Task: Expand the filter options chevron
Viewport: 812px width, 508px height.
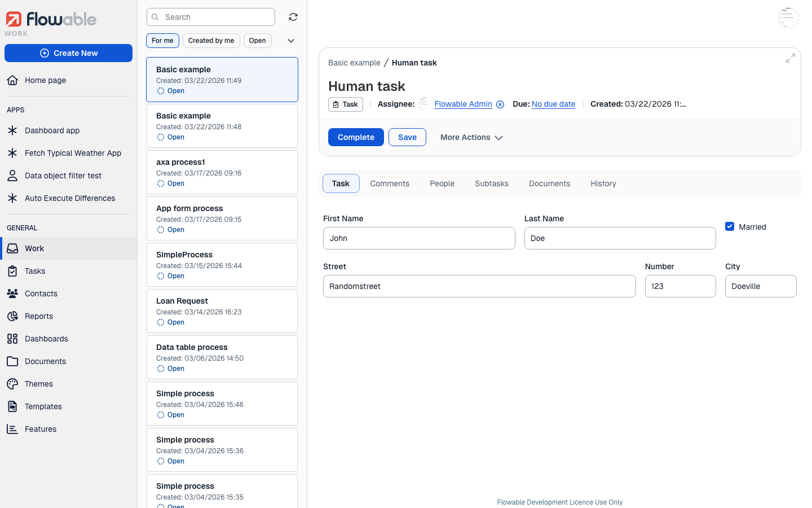Action: coord(291,41)
